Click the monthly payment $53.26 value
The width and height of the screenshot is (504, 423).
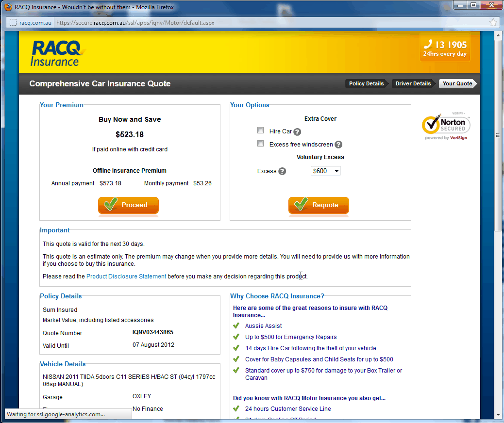pyautogui.click(x=202, y=183)
